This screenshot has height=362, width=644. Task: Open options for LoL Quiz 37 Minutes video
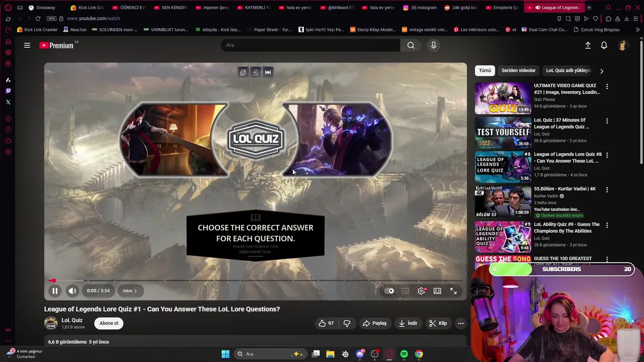pos(607,121)
